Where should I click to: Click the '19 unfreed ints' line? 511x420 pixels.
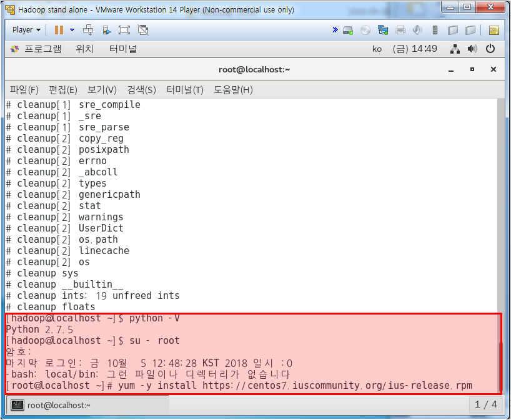93,296
